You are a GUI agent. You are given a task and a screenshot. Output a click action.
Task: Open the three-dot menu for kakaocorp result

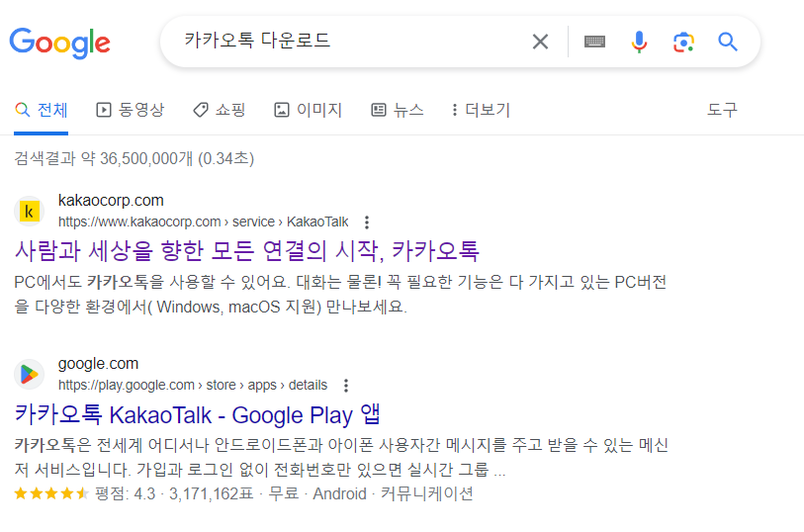click(x=367, y=222)
